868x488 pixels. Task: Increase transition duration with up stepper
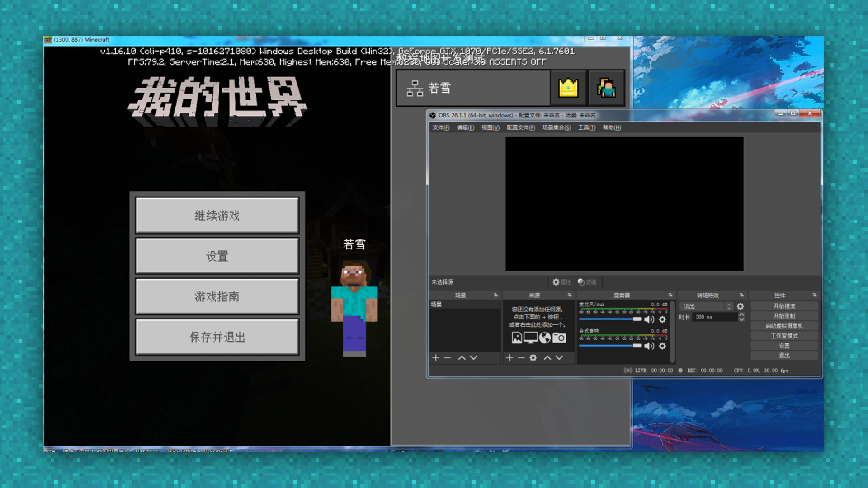click(741, 314)
